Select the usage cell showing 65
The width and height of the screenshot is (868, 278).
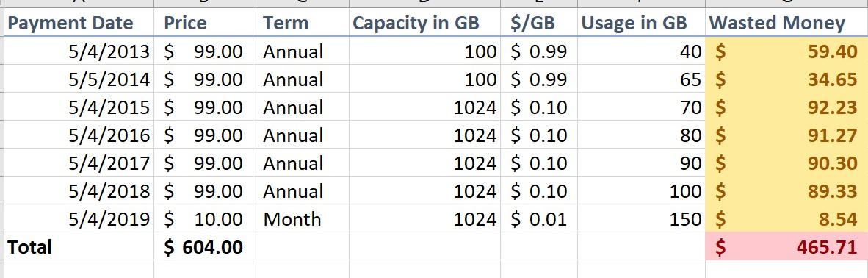pos(641,79)
